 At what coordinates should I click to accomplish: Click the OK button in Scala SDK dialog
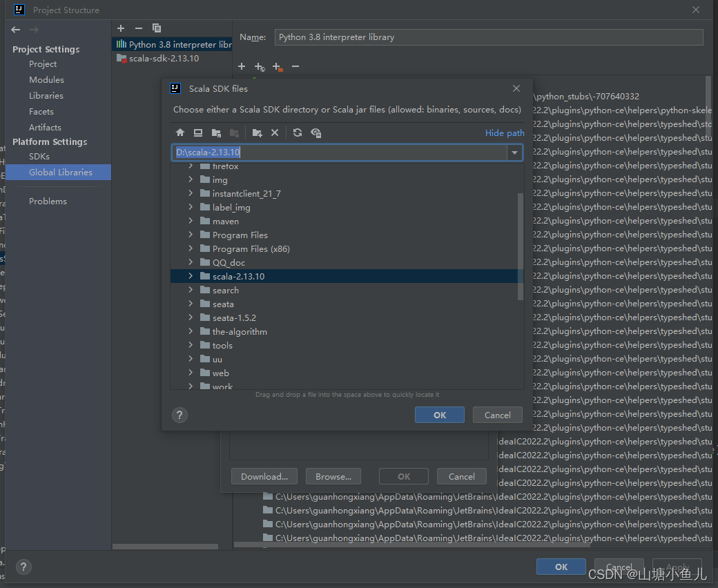pos(440,415)
